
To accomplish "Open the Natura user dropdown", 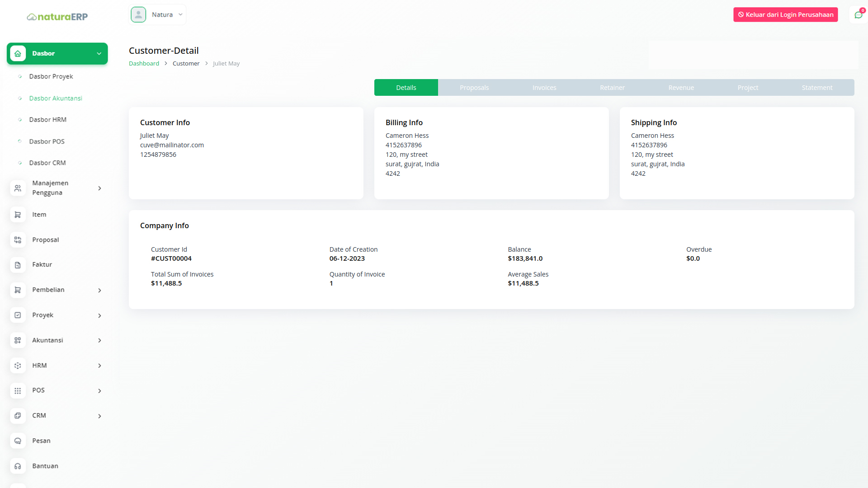I will click(x=158, y=15).
